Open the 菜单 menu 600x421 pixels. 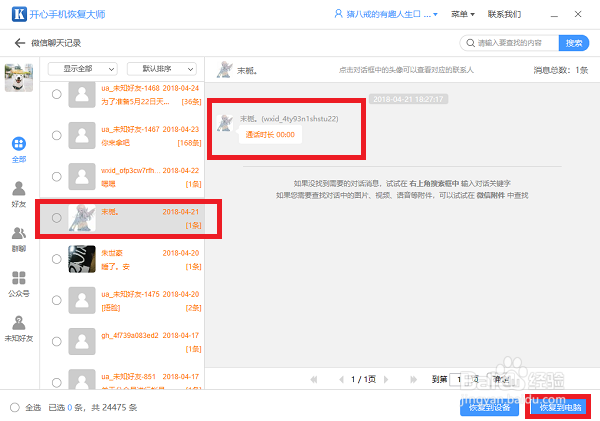(463, 14)
